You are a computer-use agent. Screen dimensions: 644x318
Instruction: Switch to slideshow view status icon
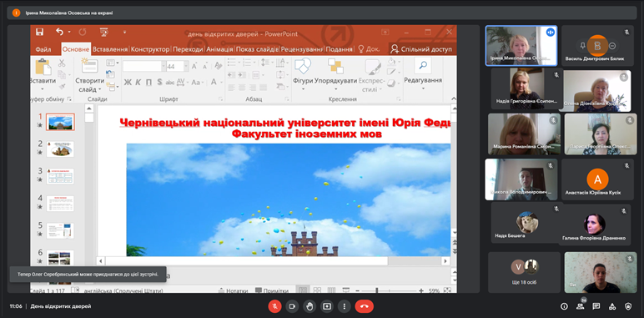pyautogui.click(x=346, y=290)
